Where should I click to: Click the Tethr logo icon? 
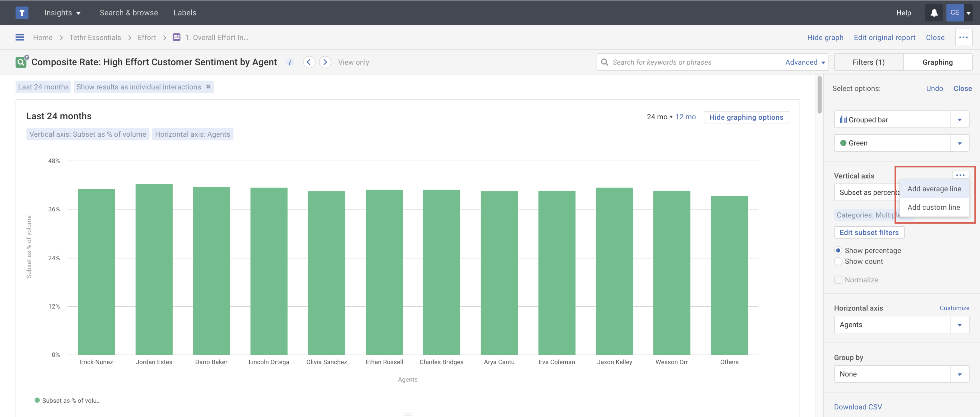[x=22, y=13]
